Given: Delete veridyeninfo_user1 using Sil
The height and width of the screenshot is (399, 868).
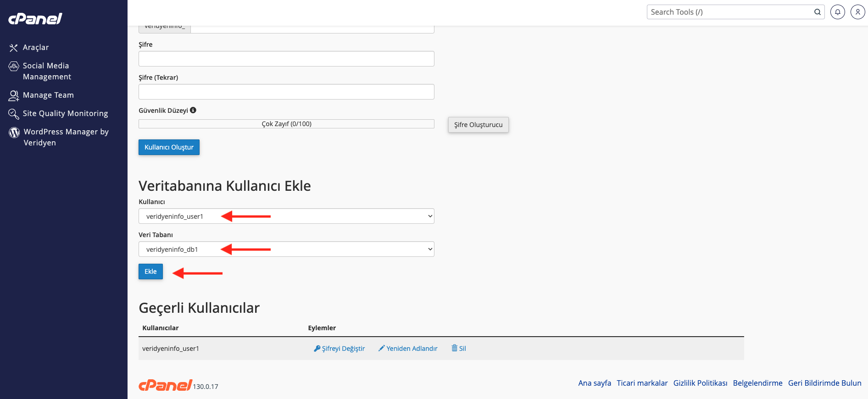Looking at the screenshot, I should click(459, 349).
